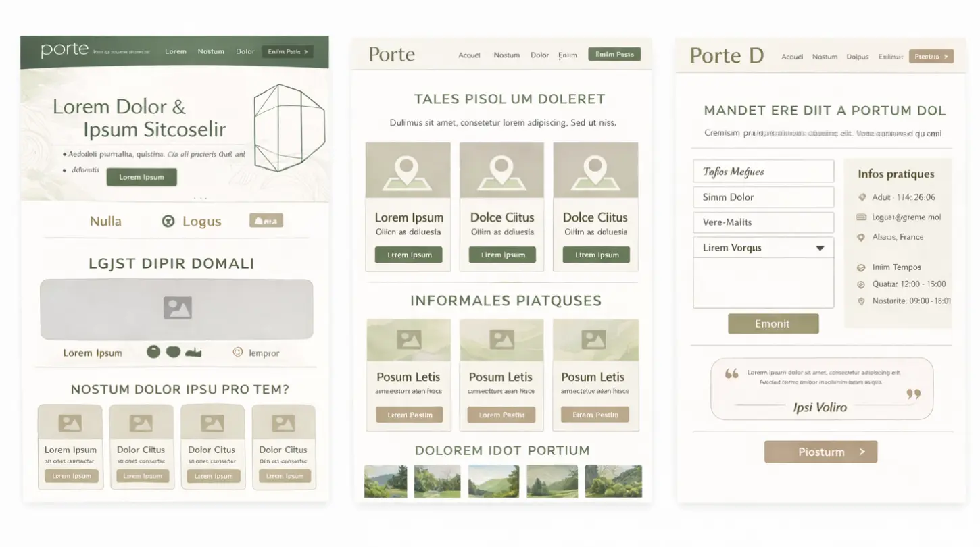980x547 pixels.
Task: Focus the Simm Dolor input field
Action: tap(763, 197)
